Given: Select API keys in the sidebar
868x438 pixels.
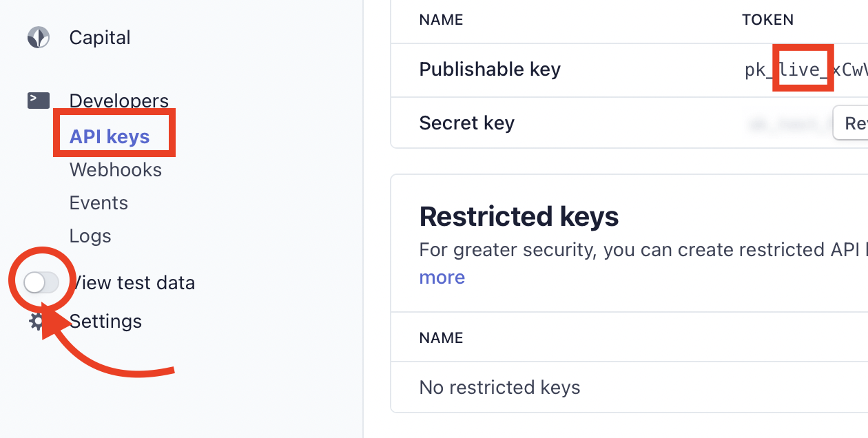Looking at the screenshot, I should click(110, 136).
